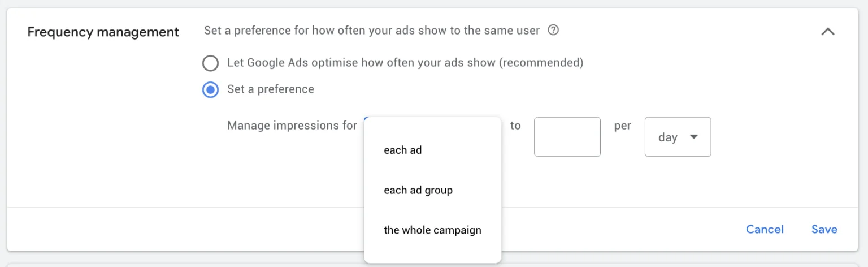This screenshot has width=868, height=267.
Task: Click the "to" label before the input
Action: [x=515, y=126]
